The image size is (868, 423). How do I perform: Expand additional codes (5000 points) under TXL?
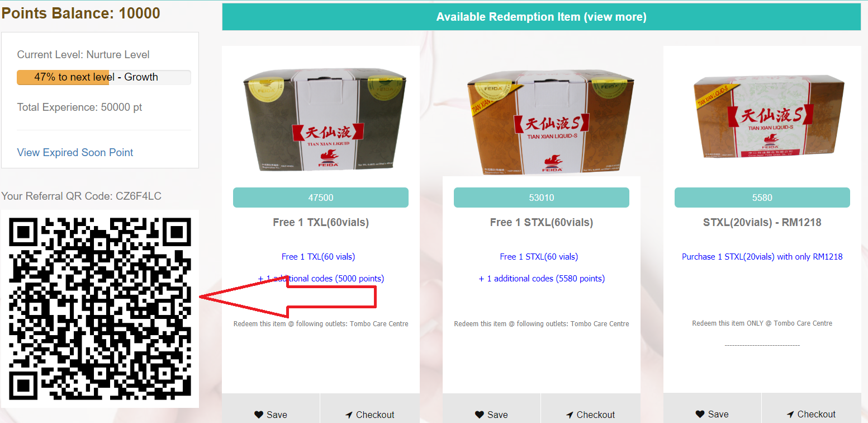coord(321,278)
